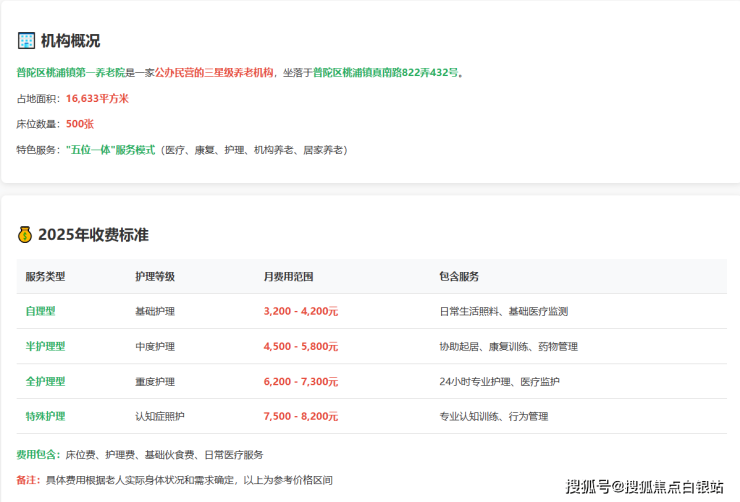Select the 半护理型 service type row
The width and height of the screenshot is (740, 502).
(x=45, y=347)
